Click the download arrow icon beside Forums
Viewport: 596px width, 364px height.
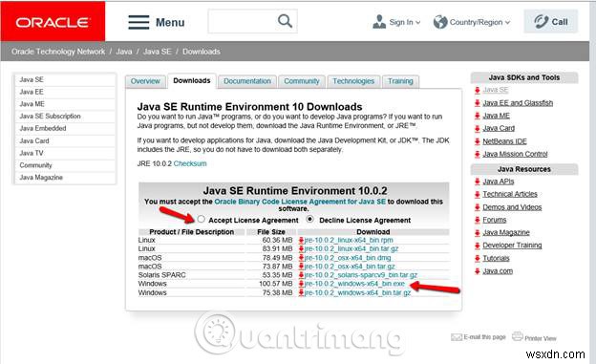(x=477, y=220)
